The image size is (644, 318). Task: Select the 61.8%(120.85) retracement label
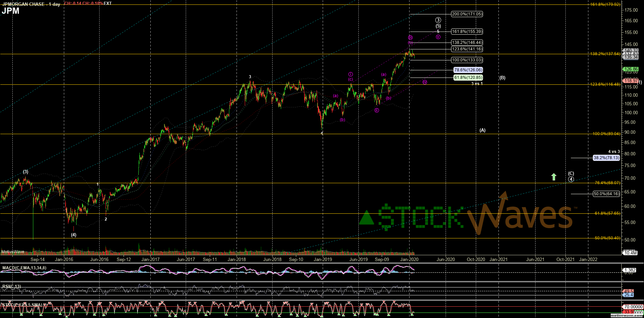pyautogui.click(x=468, y=78)
